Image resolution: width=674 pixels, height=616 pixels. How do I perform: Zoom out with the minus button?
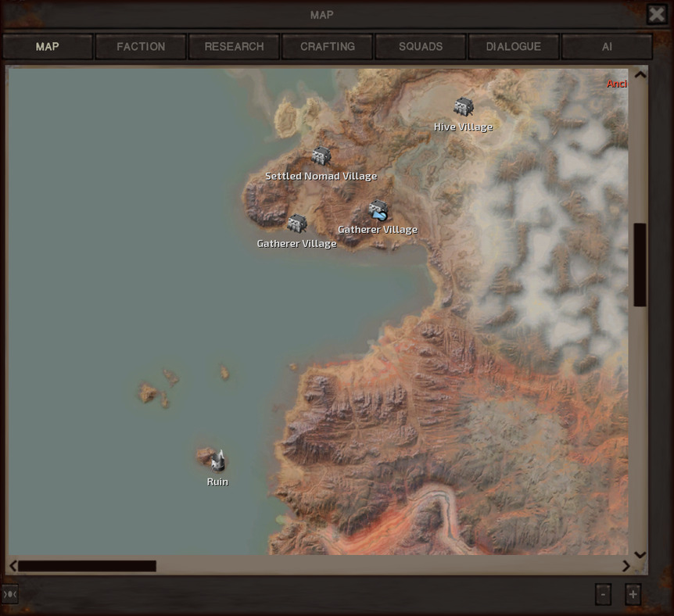(603, 595)
